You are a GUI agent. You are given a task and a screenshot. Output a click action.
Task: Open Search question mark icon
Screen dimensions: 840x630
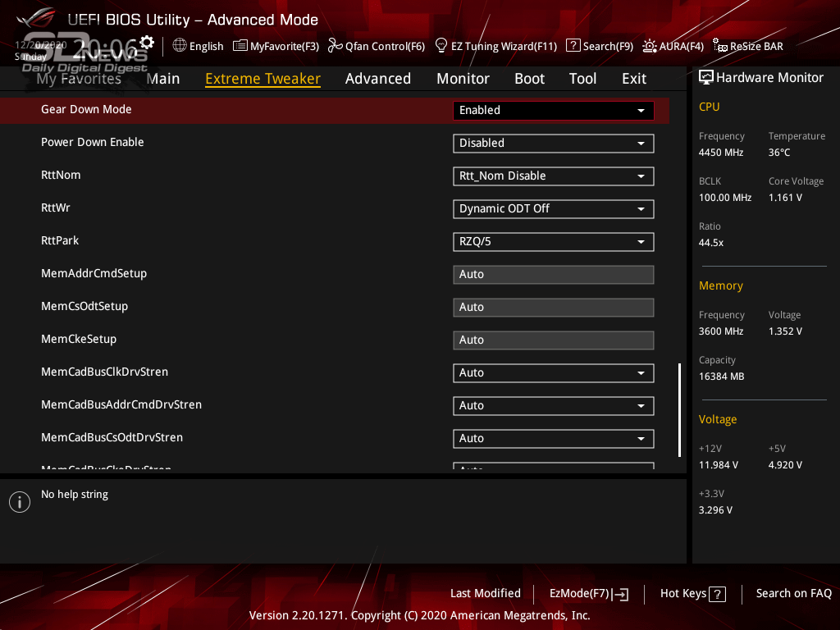(x=573, y=46)
